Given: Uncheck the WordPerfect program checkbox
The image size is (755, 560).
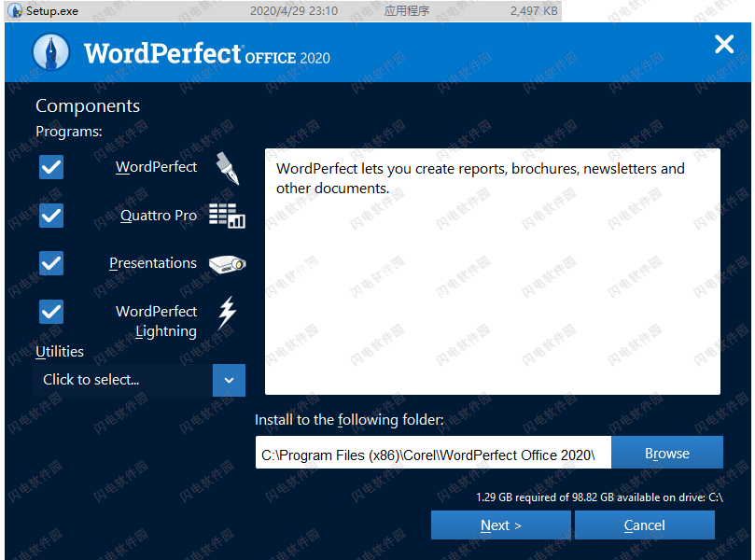Looking at the screenshot, I should 51,167.
